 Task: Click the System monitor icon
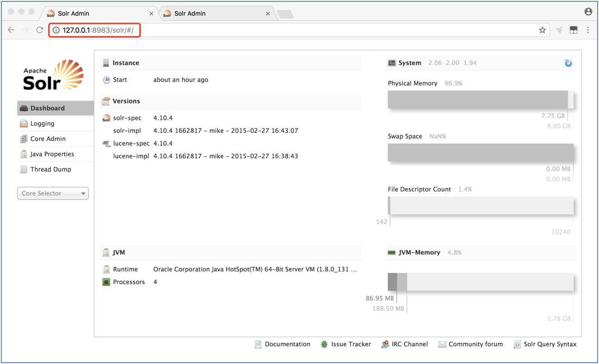[x=392, y=63]
